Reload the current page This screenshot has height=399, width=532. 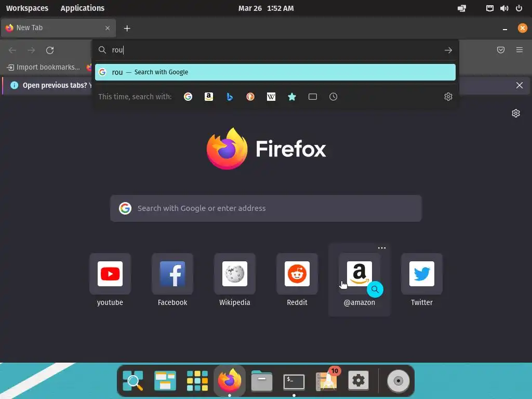(x=50, y=50)
